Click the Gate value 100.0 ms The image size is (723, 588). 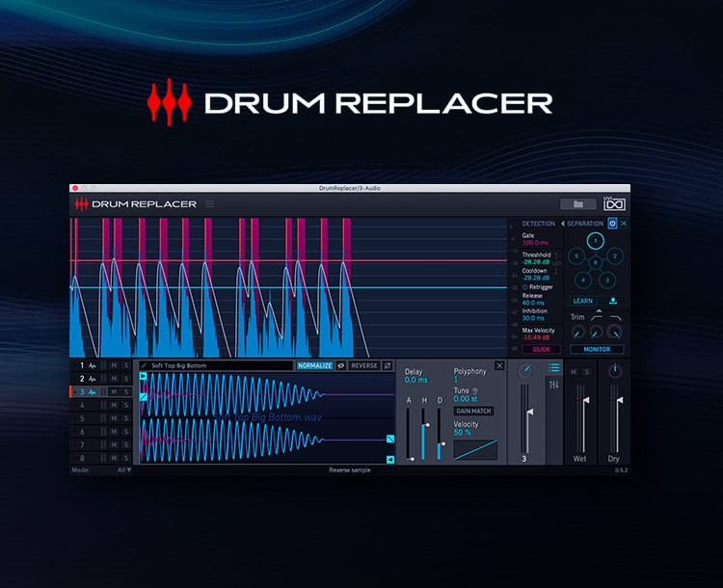tap(535, 243)
